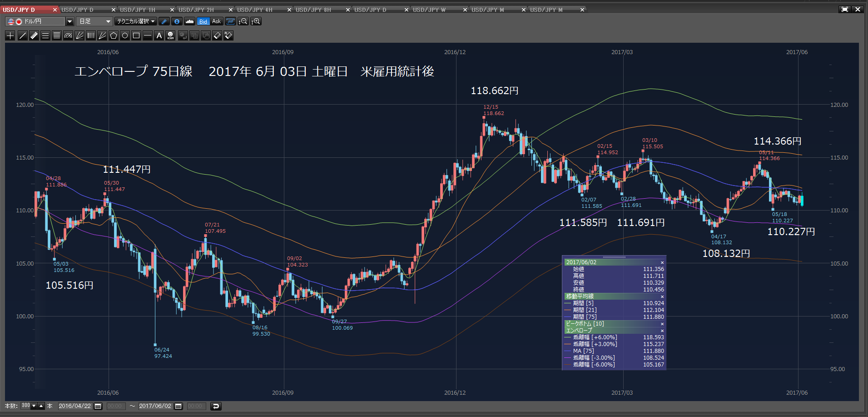Switch to the USD/JPY W tab

coord(429,10)
